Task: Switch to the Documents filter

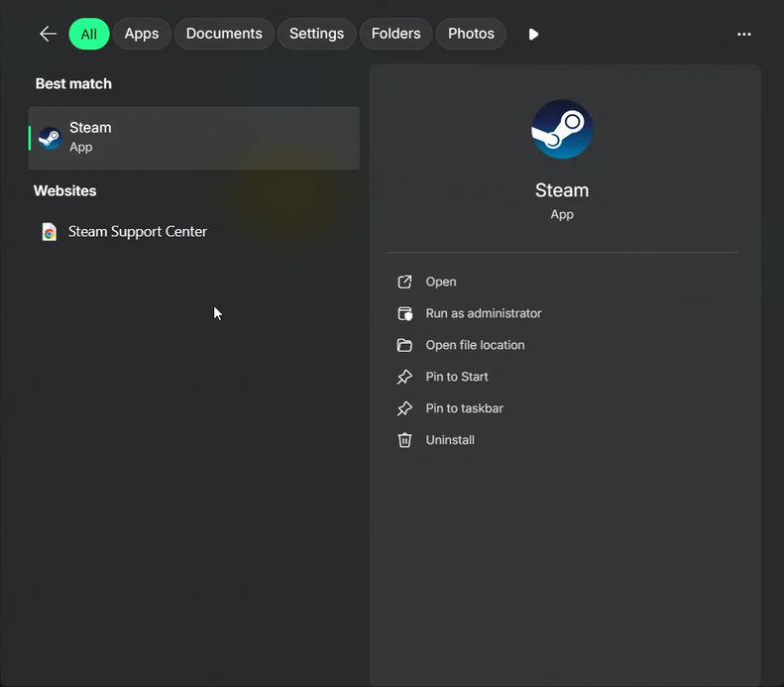Action: click(x=224, y=34)
